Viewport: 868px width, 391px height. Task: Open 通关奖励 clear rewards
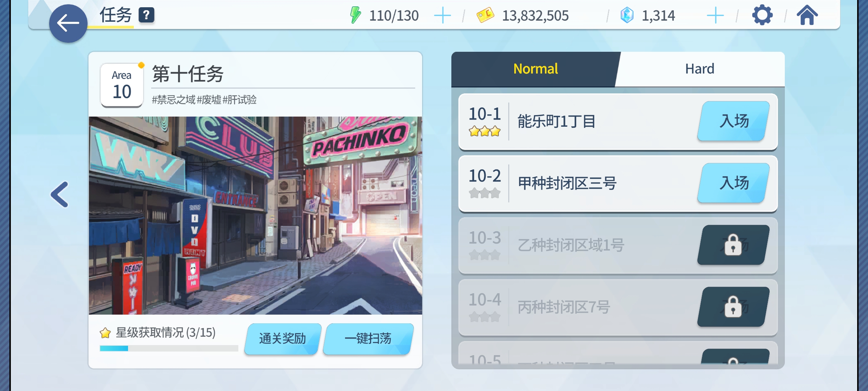click(282, 339)
